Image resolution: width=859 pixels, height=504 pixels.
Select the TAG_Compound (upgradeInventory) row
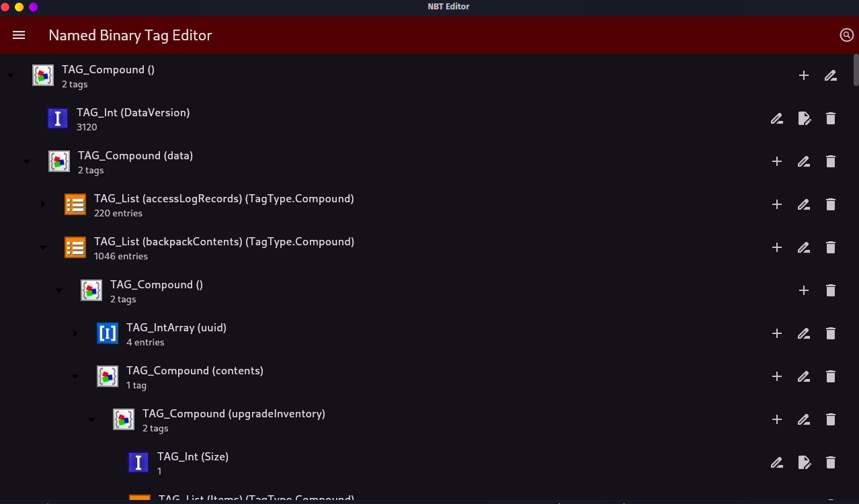tap(429, 419)
